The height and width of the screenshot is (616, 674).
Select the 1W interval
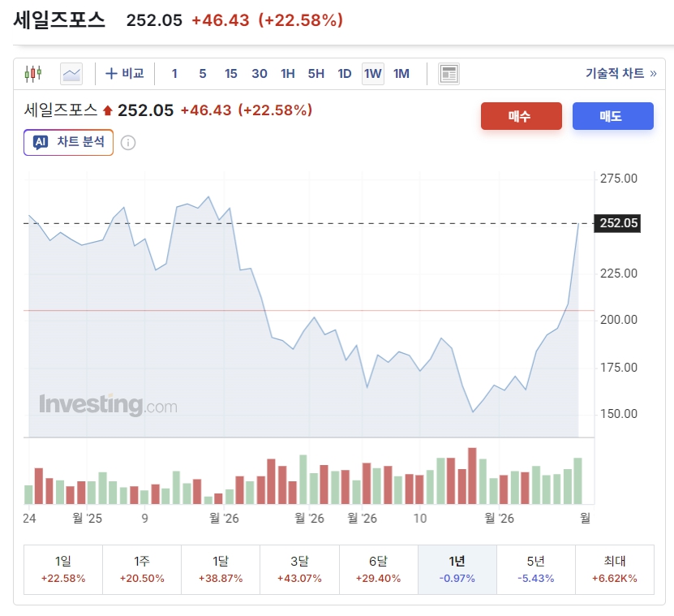click(x=372, y=74)
